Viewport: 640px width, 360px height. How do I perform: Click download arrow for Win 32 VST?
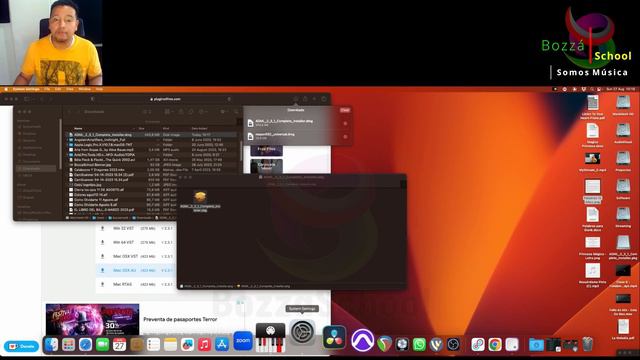click(102, 229)
